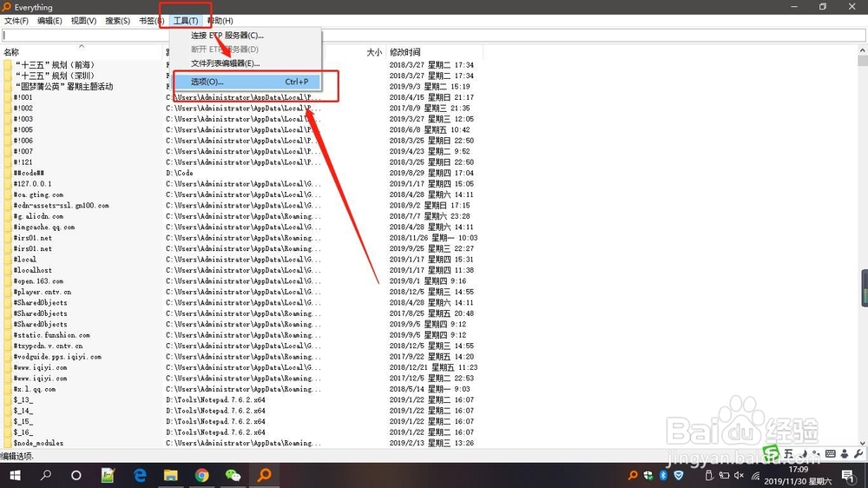Open IME toolbar wrench settings icon
Viewport: 868px width, 488px height.
858,453
